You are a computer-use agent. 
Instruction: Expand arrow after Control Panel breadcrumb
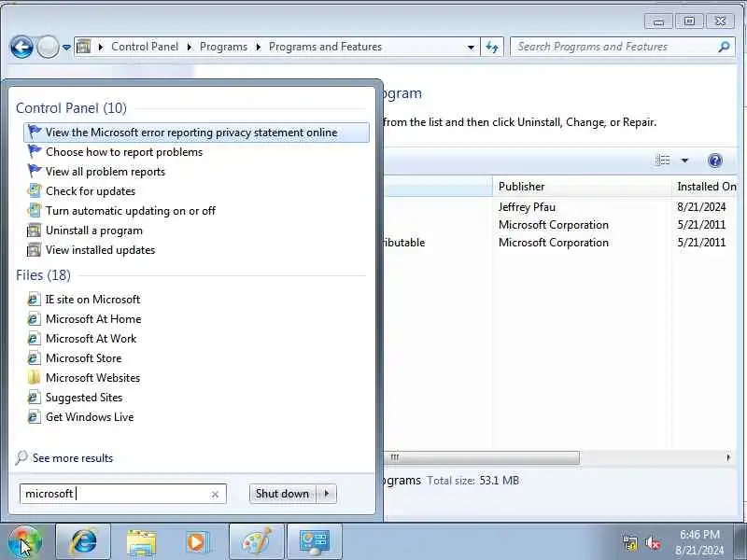[x=190, y=48]
